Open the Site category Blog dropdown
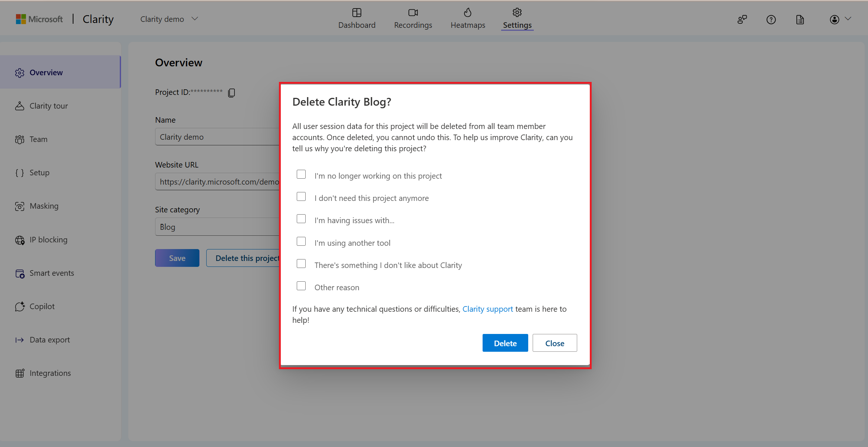868x447 pixels. [217, 227]
